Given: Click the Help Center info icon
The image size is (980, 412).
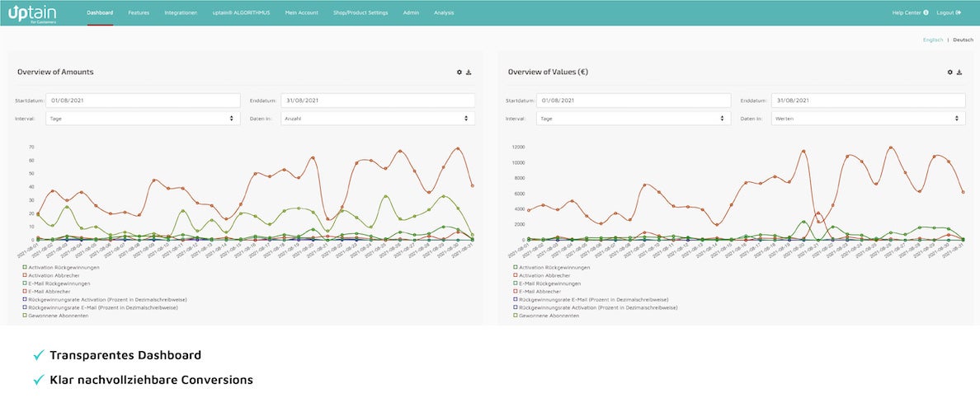Looking at the screenshot, I should click(926, 13).
